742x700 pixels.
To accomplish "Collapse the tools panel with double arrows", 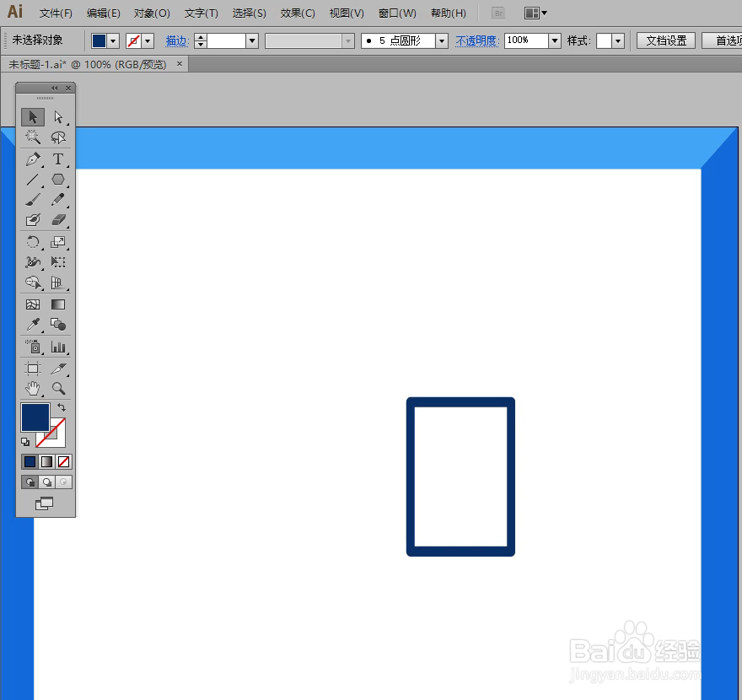I will click(55, 88).
